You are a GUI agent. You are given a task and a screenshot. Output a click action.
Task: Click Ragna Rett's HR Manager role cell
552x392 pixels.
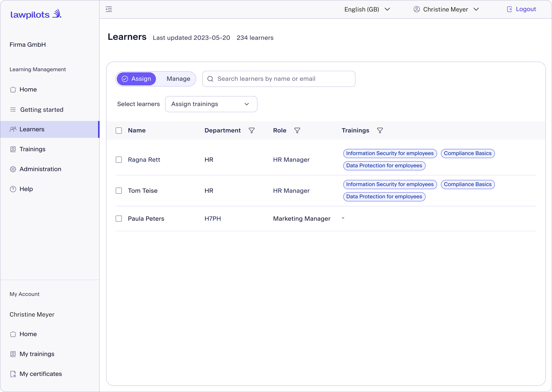coord(291,160)
